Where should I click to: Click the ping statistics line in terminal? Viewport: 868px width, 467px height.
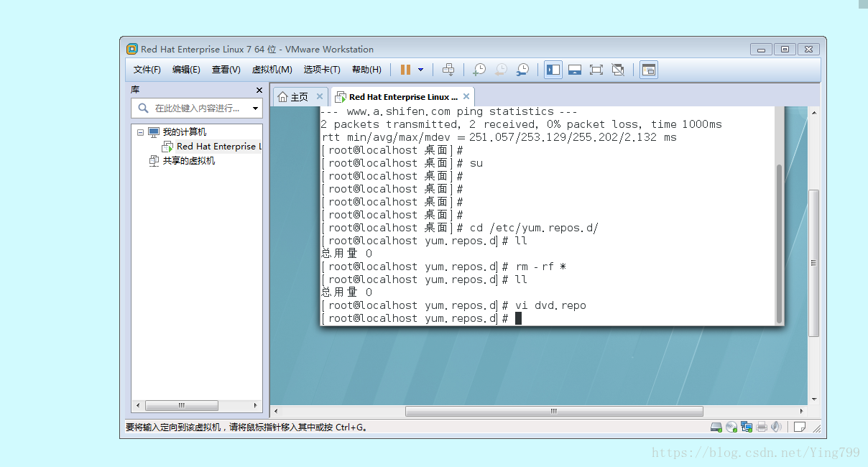[448, 111]
